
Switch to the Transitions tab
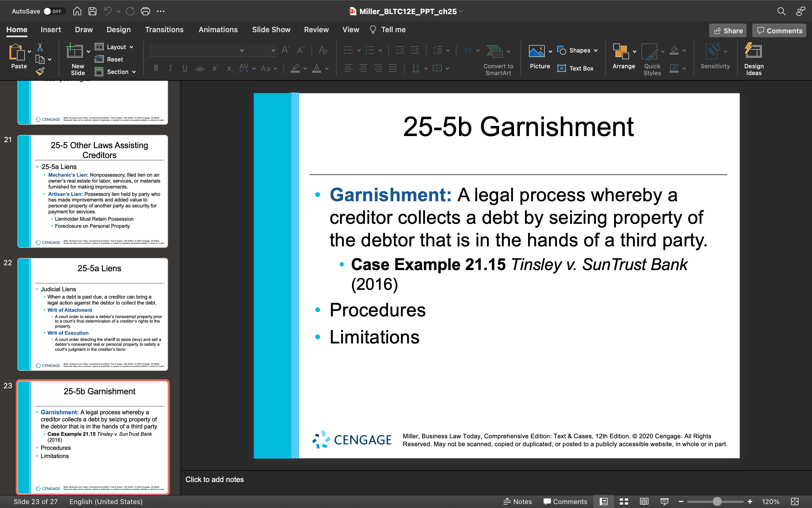[164, 30]
